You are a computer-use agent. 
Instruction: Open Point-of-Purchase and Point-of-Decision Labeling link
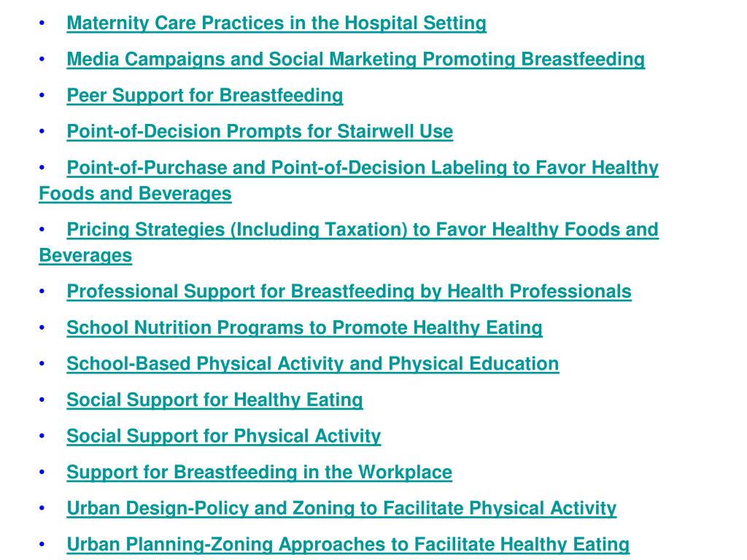(x=363, y=168)
